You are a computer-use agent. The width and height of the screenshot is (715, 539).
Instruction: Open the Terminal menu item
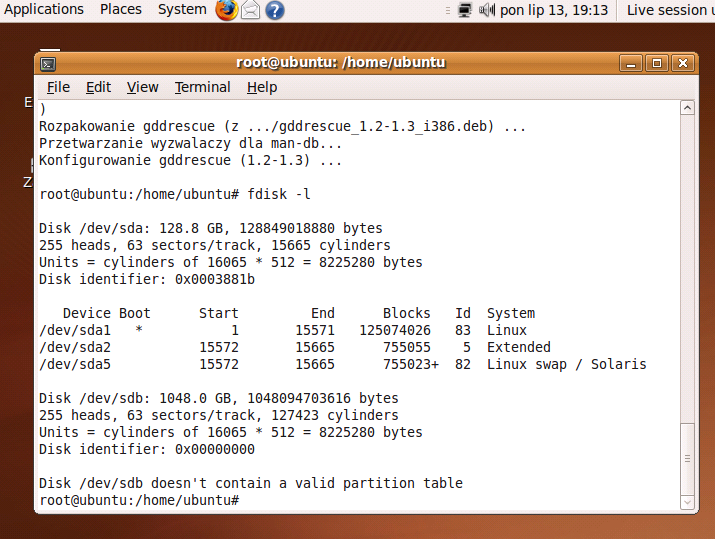(x=202, y=87)
